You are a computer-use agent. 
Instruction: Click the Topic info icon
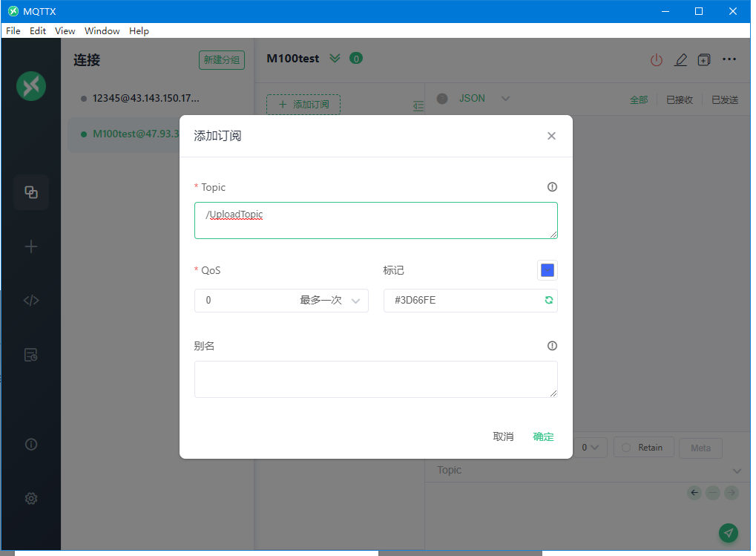(x=552, y=187)
